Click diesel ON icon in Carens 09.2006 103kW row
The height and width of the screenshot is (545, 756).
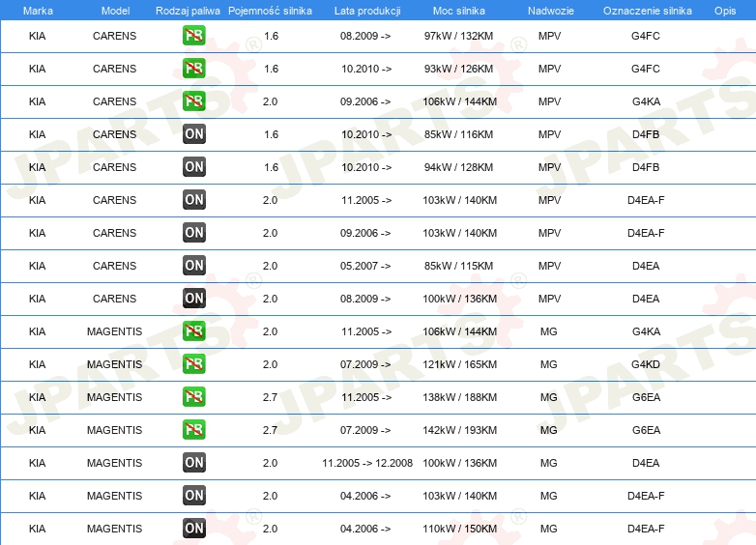(x=193, y=232)
